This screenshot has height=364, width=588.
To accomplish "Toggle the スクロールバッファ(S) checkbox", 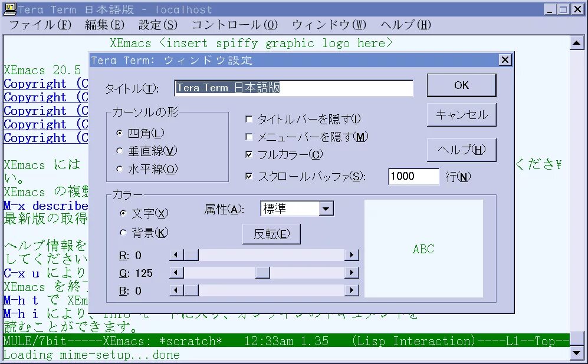I will pos(306,176).
